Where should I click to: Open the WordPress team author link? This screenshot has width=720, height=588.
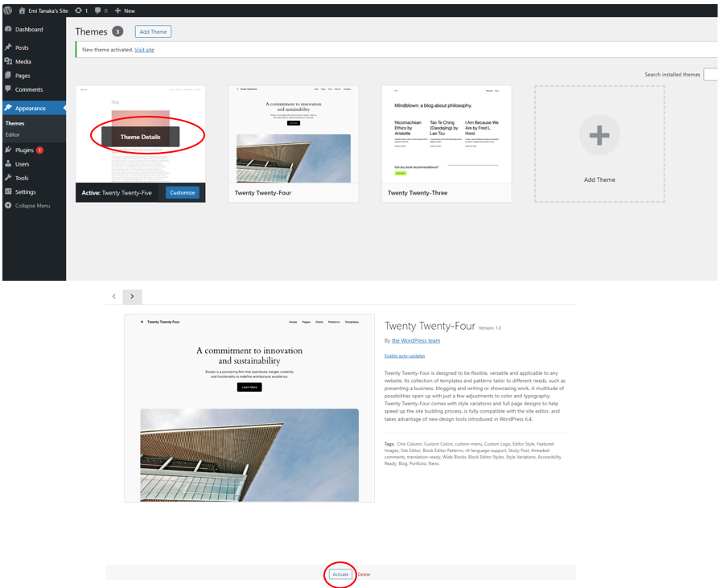click(x=416, y=340)
